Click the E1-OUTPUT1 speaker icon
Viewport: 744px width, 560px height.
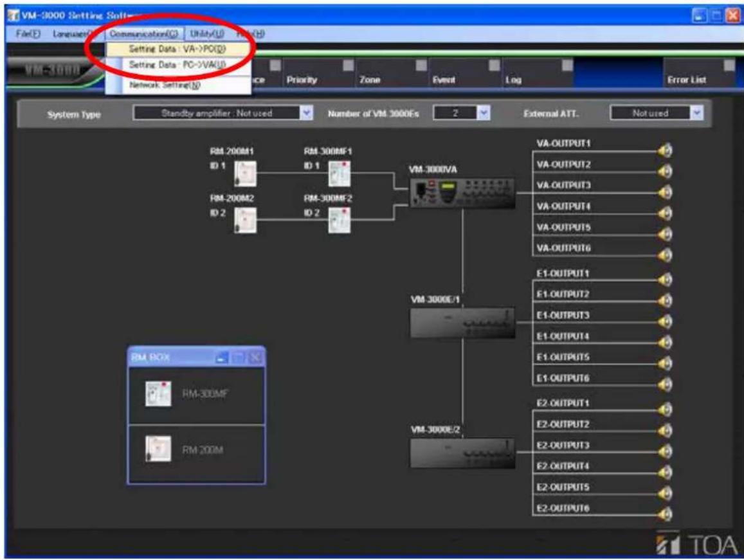click(x=666, y=280)
